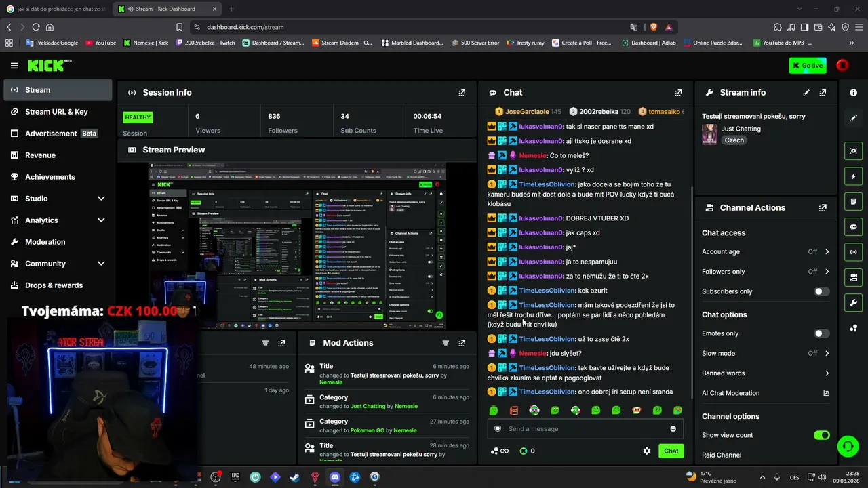The height and width of the screenshot is (488, 868).
Task: Edit stream info with the pencil icon
Action: (806, 93)
